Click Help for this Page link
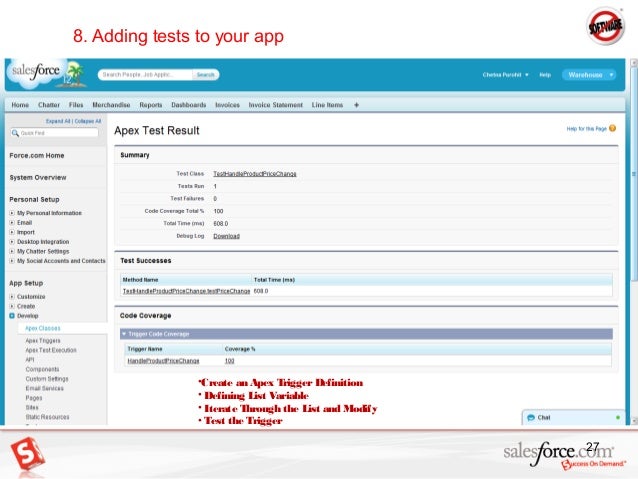Viewport: 638px width, 479px height. tap(586, 129)
